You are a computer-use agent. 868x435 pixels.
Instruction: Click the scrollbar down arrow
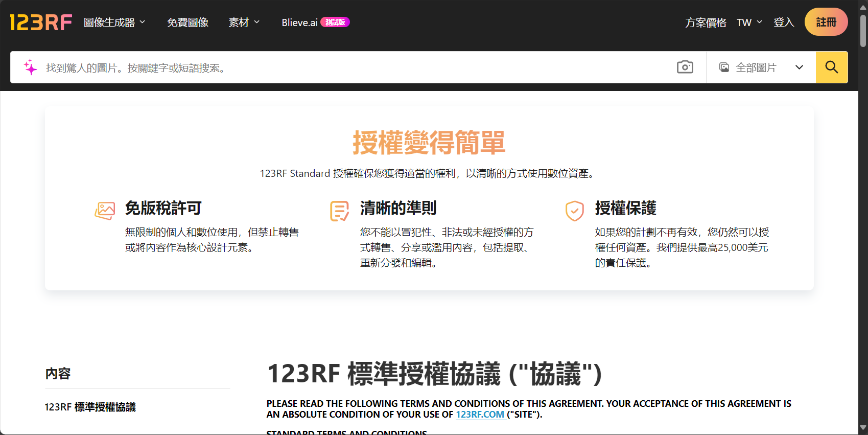click(x=863, y=428)
